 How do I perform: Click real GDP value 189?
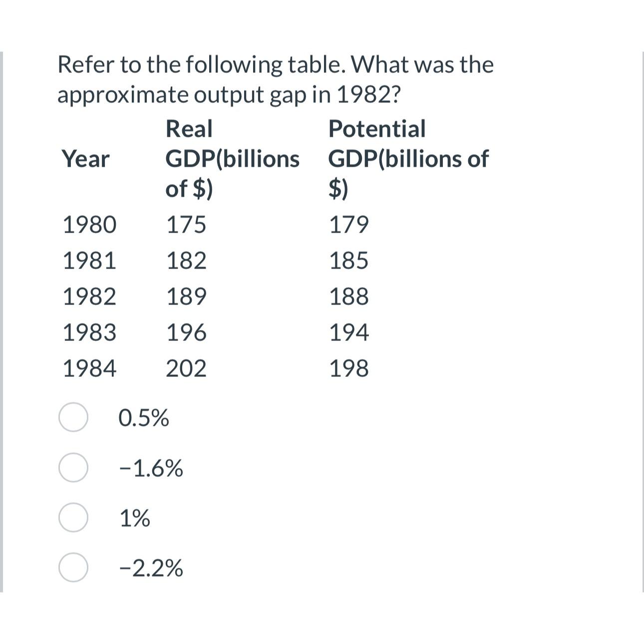tap(186, 297)
